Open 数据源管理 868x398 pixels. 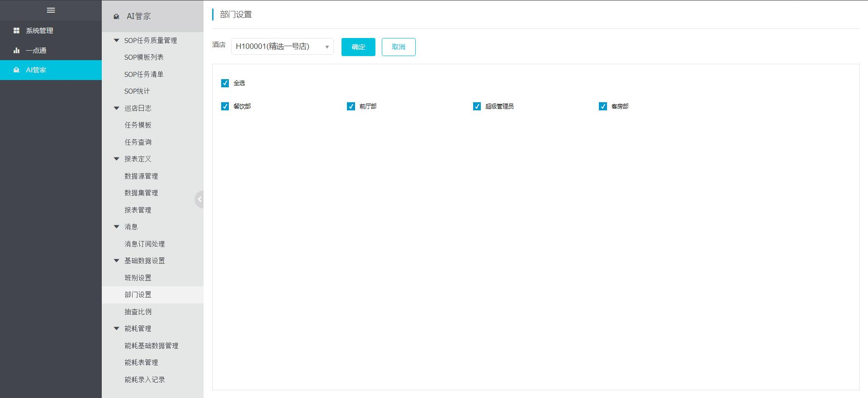coord(141,176)
